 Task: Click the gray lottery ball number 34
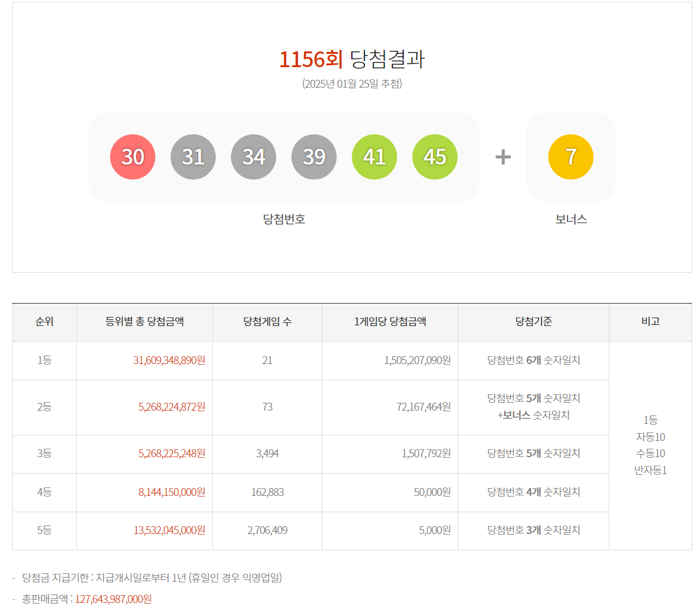pyautogui.click(x=253, y=157)
